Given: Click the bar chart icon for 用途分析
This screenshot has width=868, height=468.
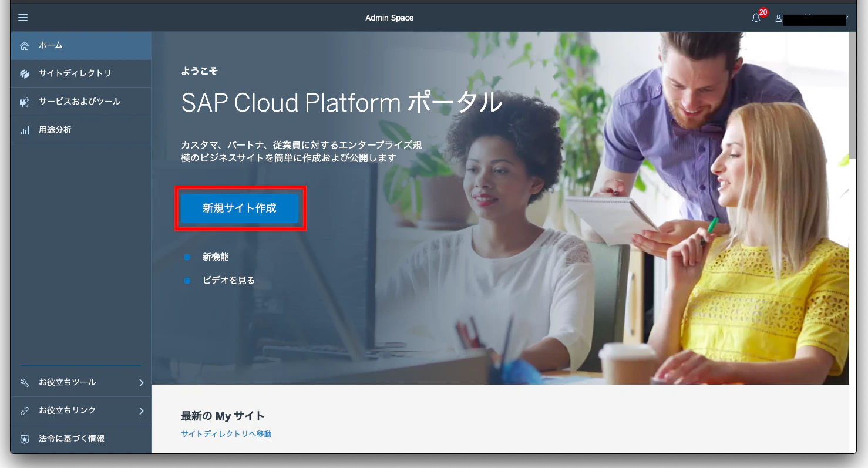Looking at the screenshot, I should tap(25, 130).
